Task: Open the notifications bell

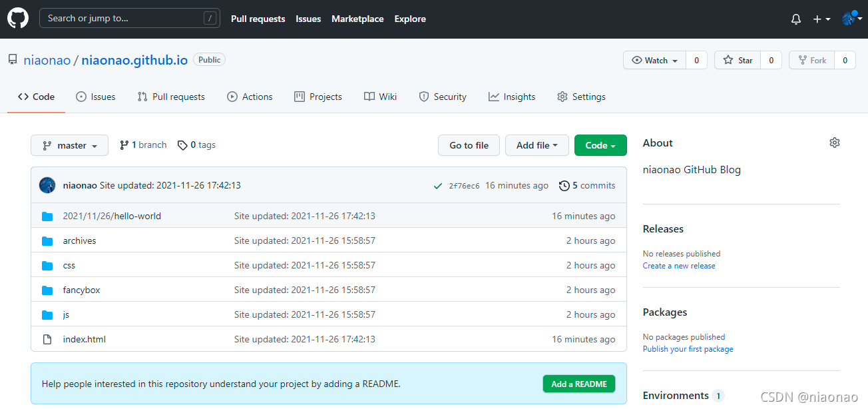Action: click(x=796, y=19)
